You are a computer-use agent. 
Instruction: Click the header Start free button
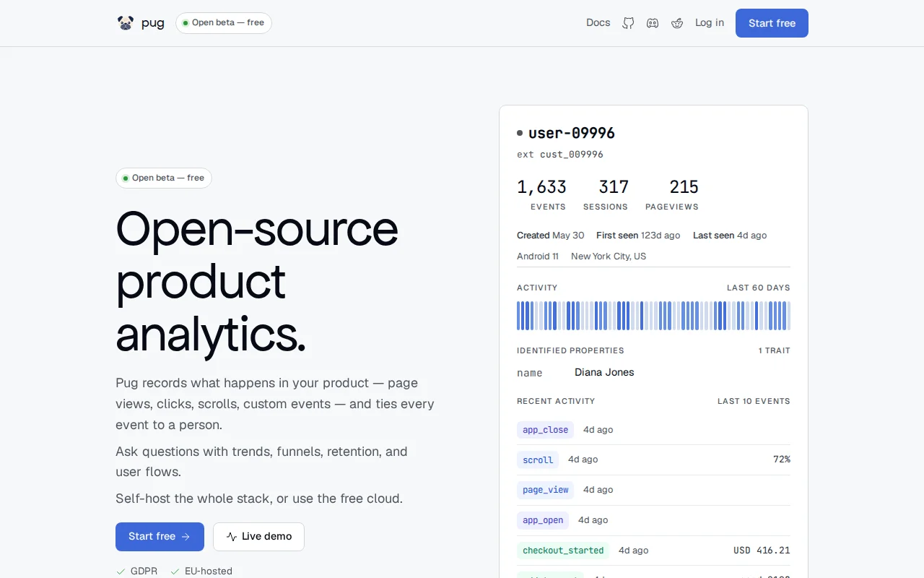pos(772,23)
